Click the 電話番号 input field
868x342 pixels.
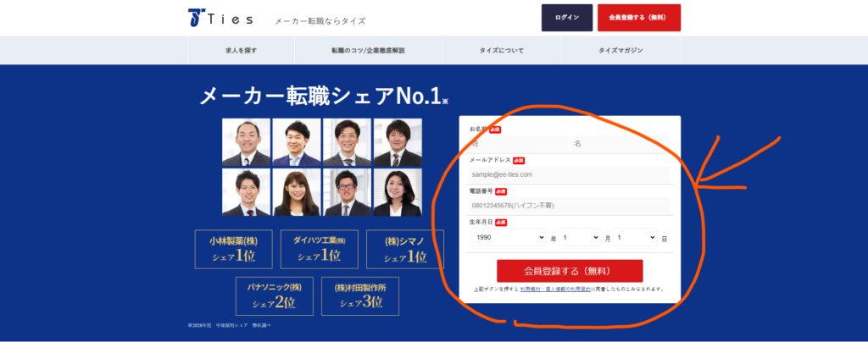[x=570, y=206]
